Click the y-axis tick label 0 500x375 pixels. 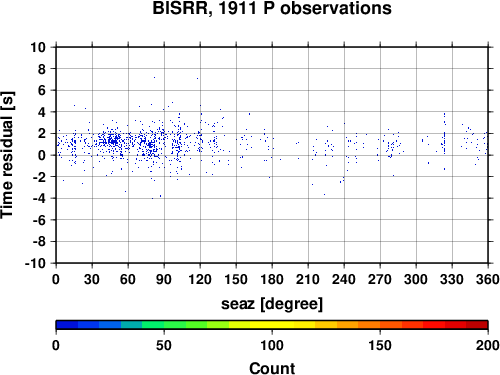[x=42, y=155]
